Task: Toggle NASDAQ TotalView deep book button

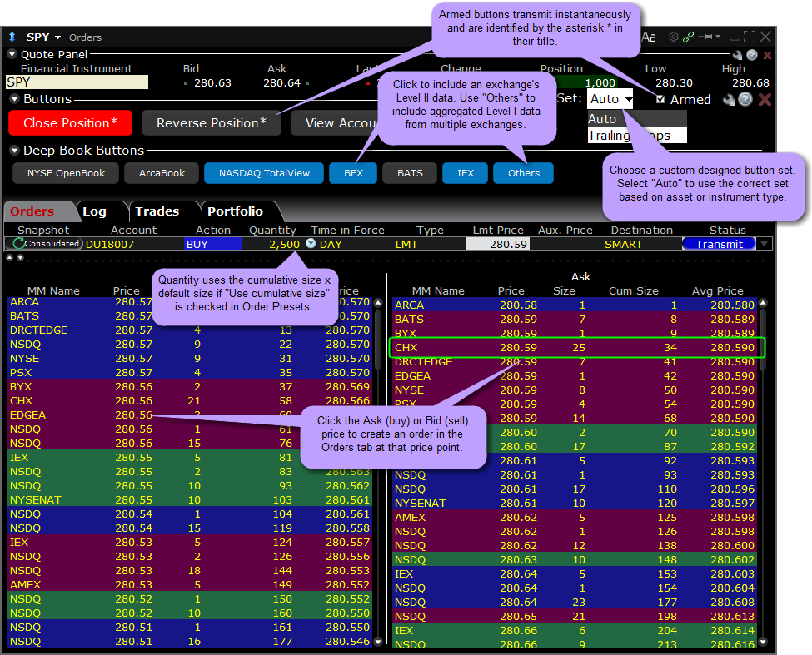Action: [264, 173]
